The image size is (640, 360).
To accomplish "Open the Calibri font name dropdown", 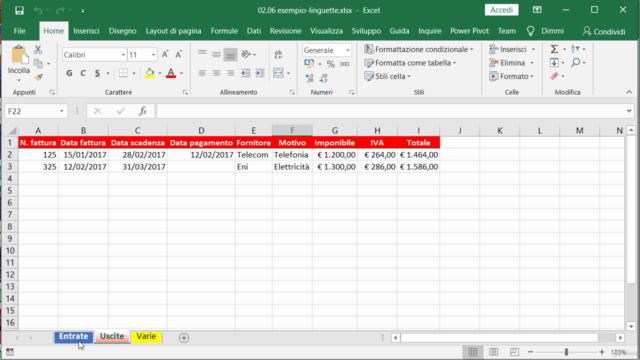I will click(123, 55).
